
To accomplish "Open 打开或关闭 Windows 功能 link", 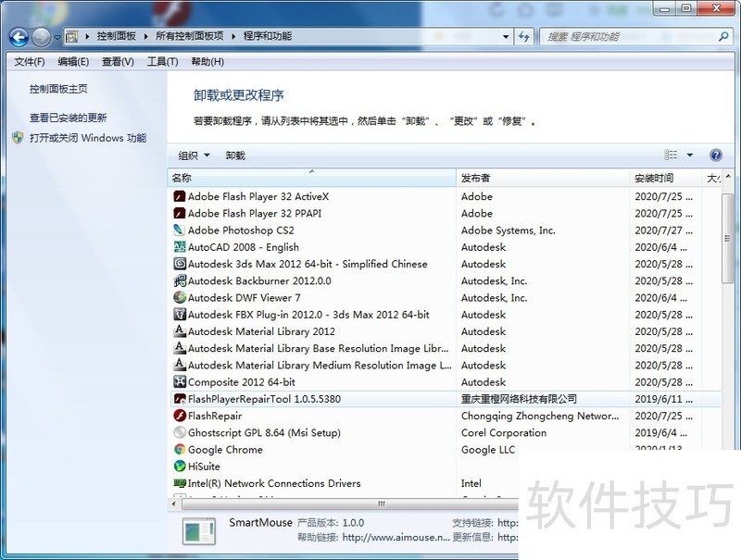I will coord(88,138).
